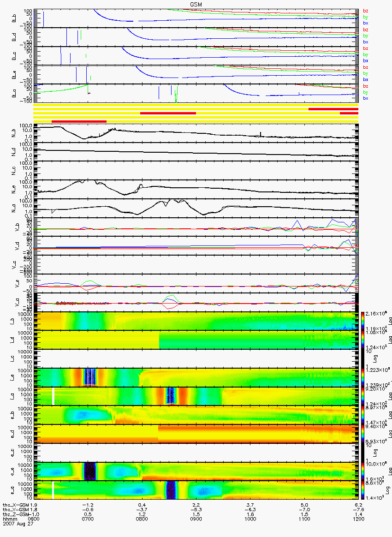Click the N_d density panel label
This screenshot has height=537, width=392.
14,152
